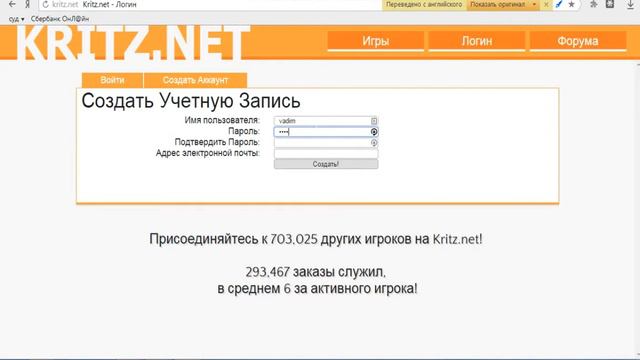Open translation options dropdown arrow
This screenshot has width=640, height=360.
(534, 4)
